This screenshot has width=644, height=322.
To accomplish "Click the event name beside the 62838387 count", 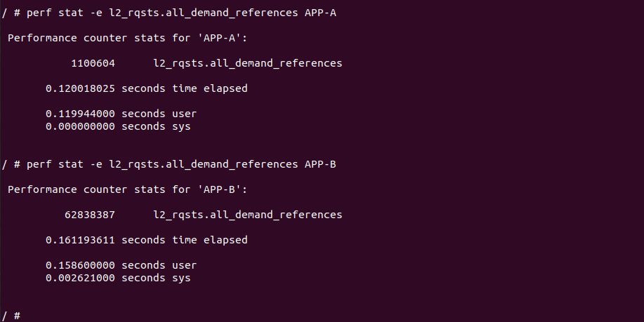I will (247, 215).
